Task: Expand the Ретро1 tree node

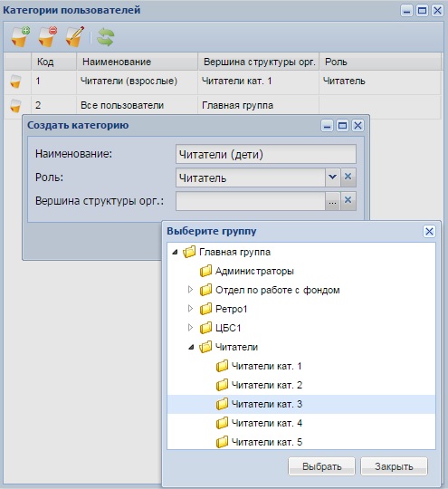Action: [x=190, y=309]
